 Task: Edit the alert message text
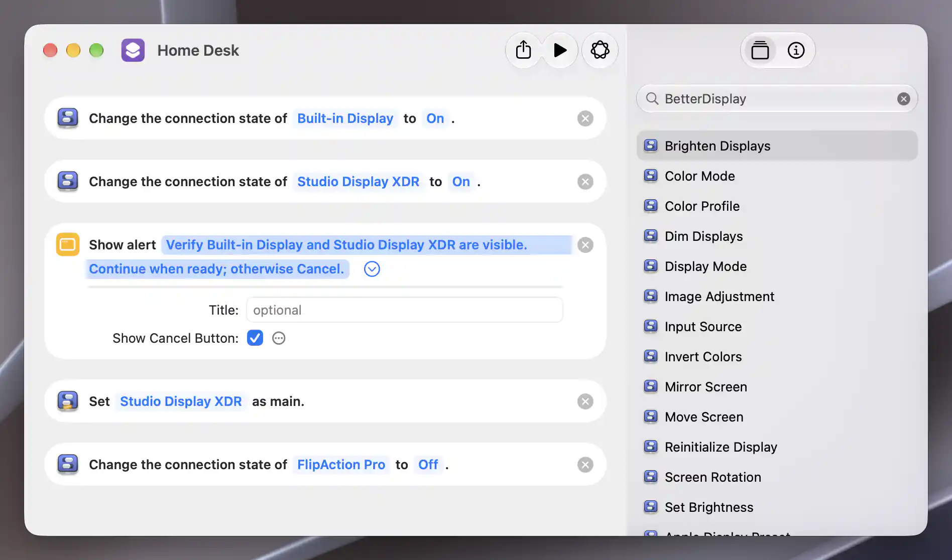tap(329, 257)
